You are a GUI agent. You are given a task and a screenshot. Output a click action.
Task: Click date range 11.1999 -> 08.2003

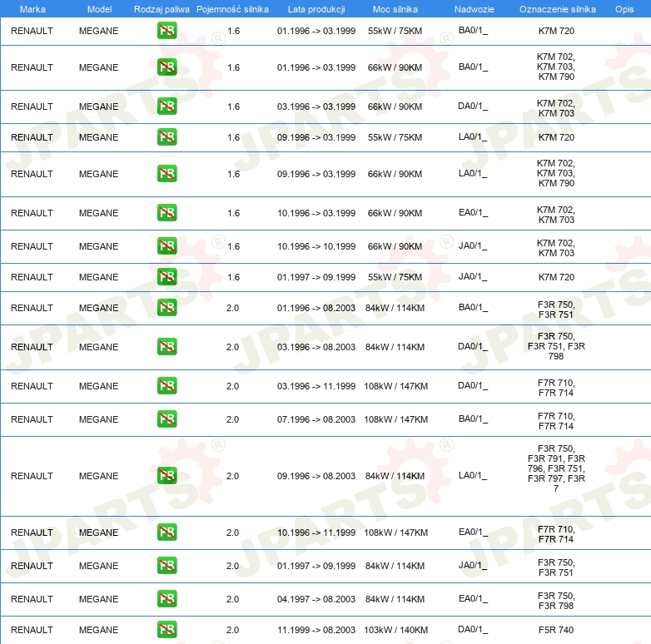point(316,630)
